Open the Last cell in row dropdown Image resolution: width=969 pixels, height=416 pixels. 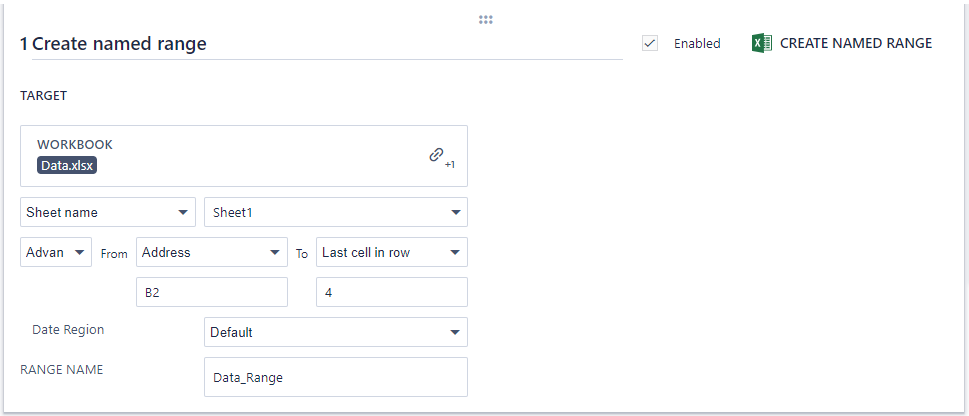391,252
